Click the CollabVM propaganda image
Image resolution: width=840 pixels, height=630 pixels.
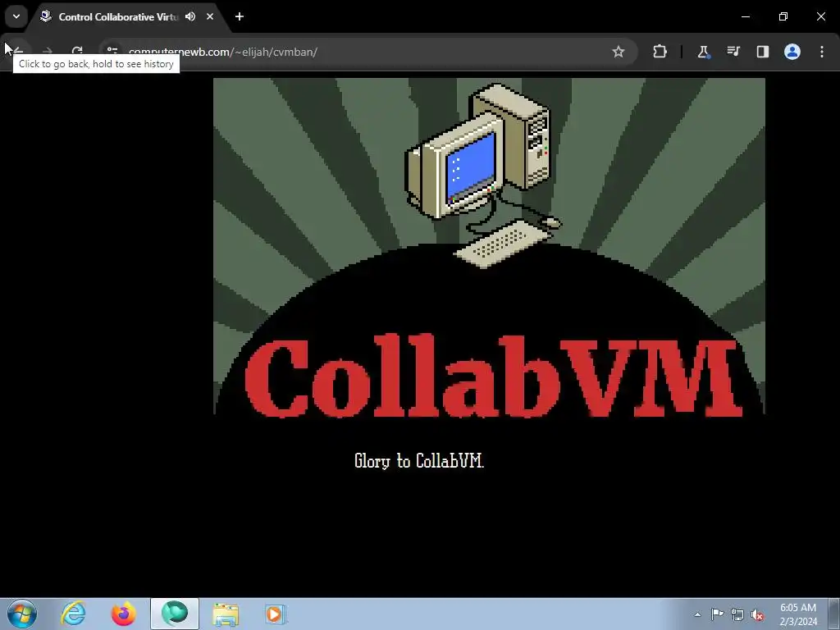coord(489,246)
